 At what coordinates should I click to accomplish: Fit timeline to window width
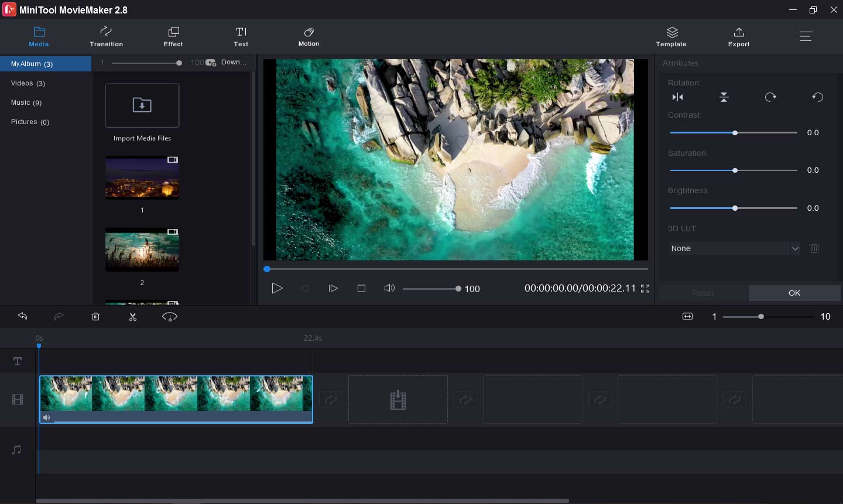tap(687, 316)
